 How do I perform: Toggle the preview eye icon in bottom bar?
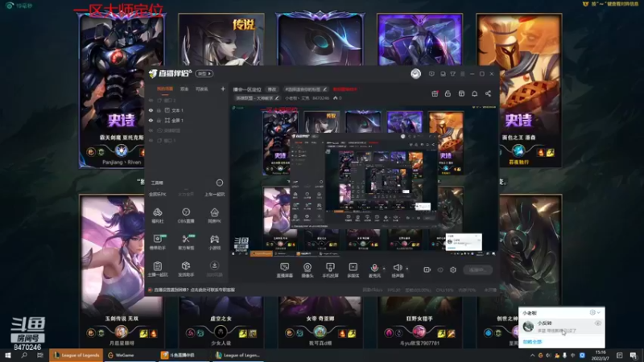(440, 269)
